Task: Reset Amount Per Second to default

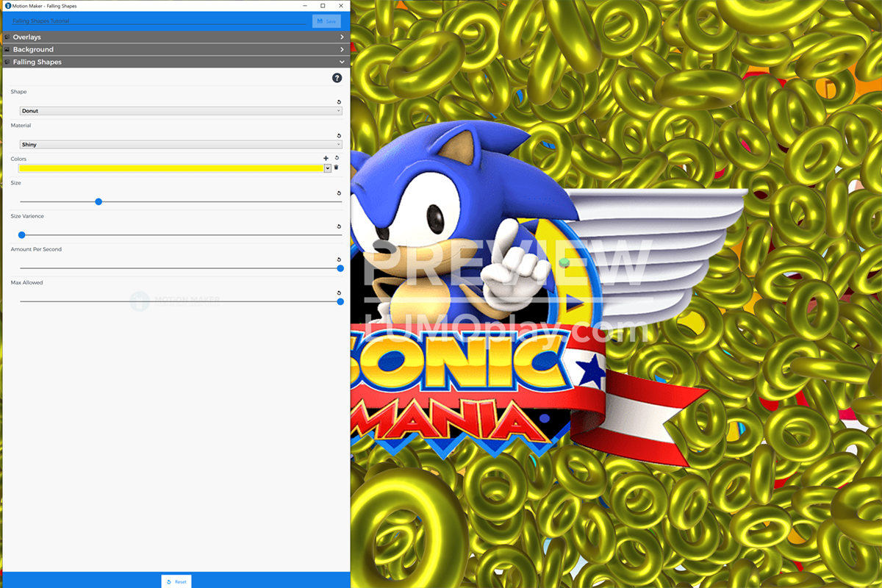Action: pos(339,259)
